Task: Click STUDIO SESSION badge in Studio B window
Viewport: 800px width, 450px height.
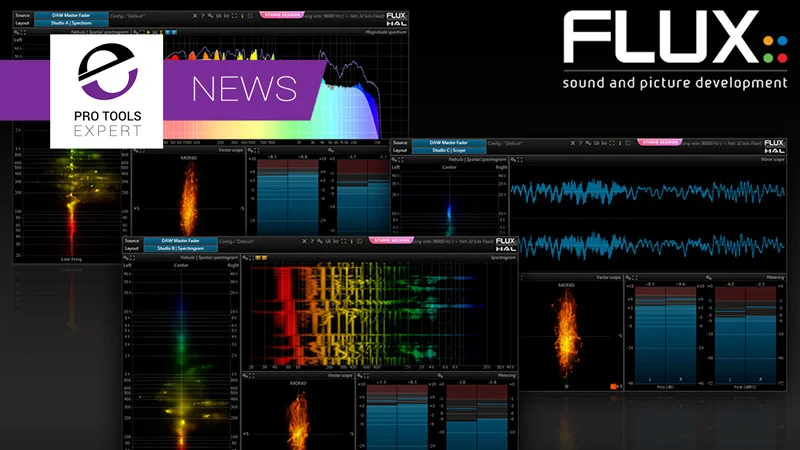Action: [391, 240]
